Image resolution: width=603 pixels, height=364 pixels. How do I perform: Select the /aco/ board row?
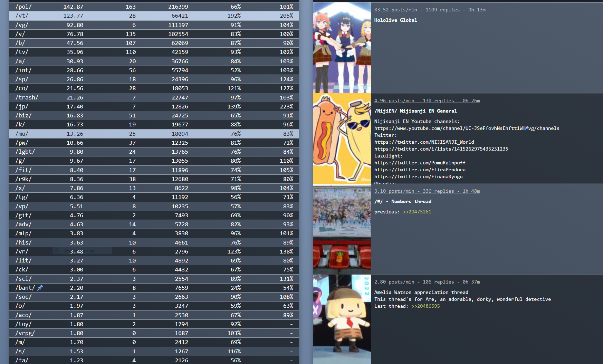tap(154, 315)
